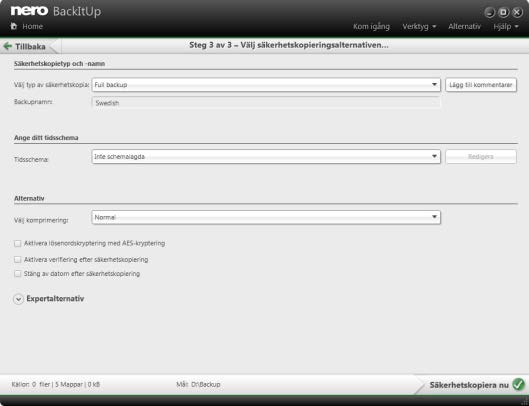Enable verifiering efter säkerhetskopiering checkbox
This screenshot has width=529, height=406.
pos(18,260)
